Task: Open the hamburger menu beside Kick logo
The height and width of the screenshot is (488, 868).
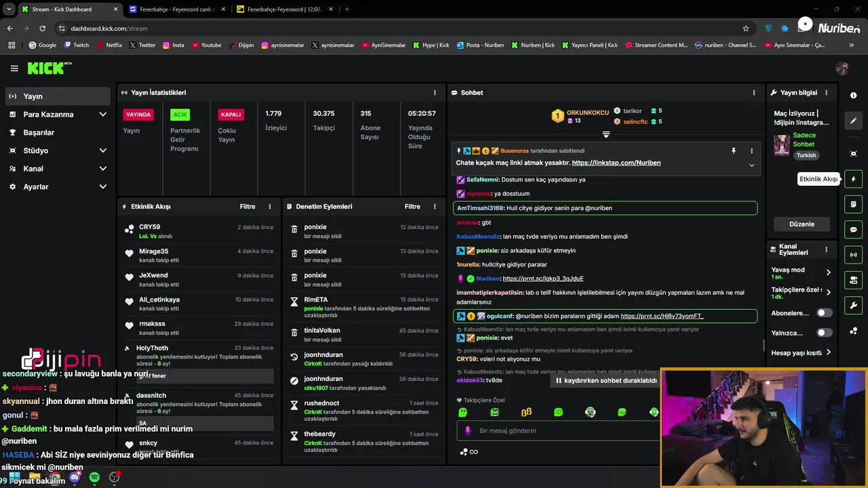Action: pos(14,68)
